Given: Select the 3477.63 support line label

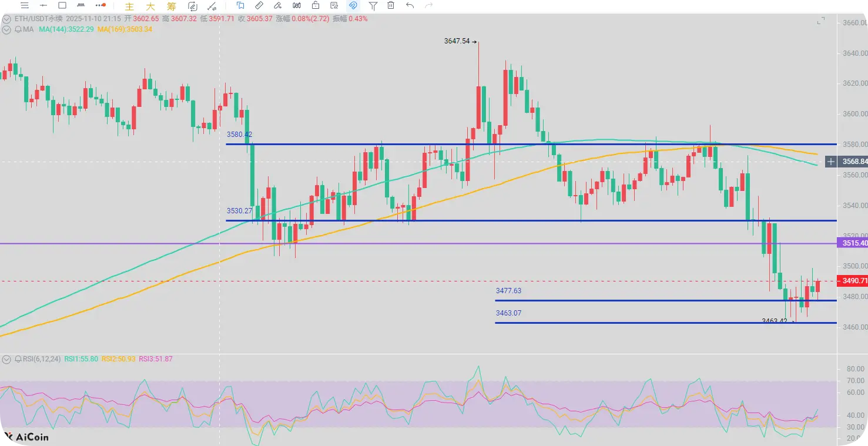Looking at the screenshot, I should coord(508,291).
